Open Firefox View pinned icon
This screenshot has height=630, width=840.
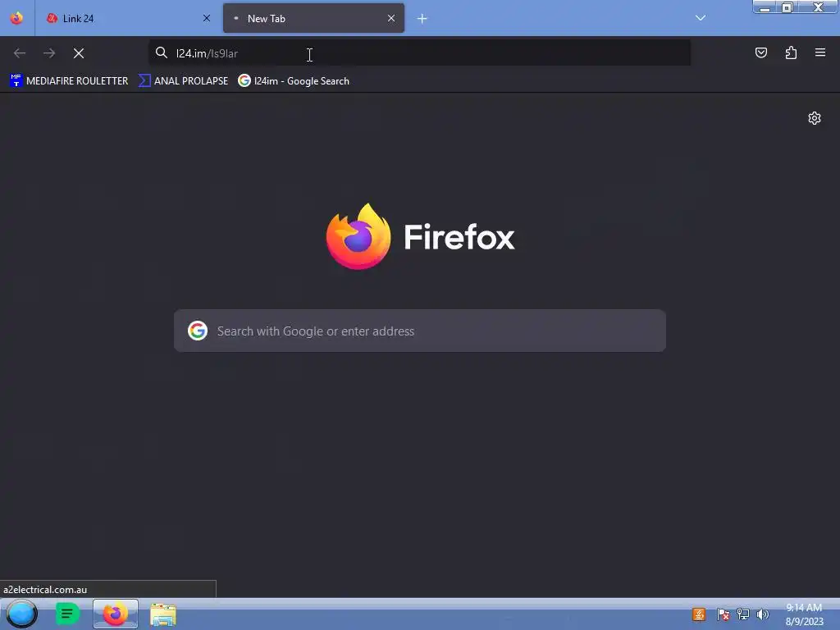[16, 18]
